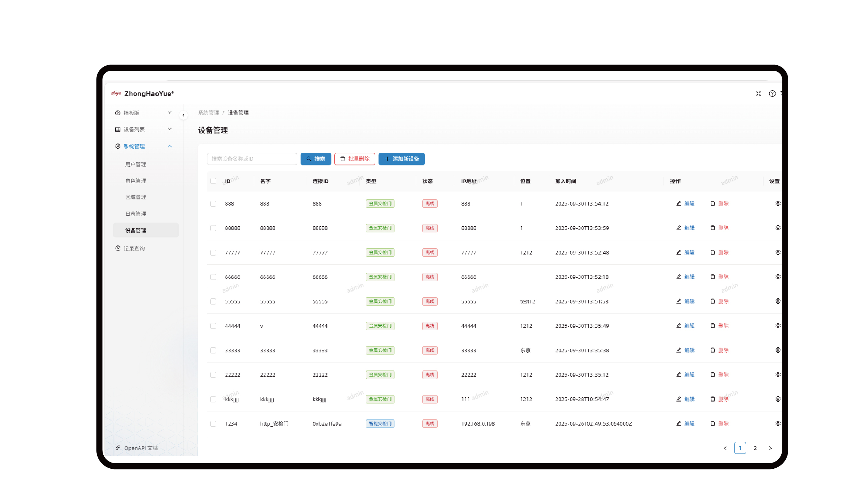Collapse sidebar with the left arrow toggle
Viewport: 868px width, 497px height.
pyautogui.click(x=183, y=115)
